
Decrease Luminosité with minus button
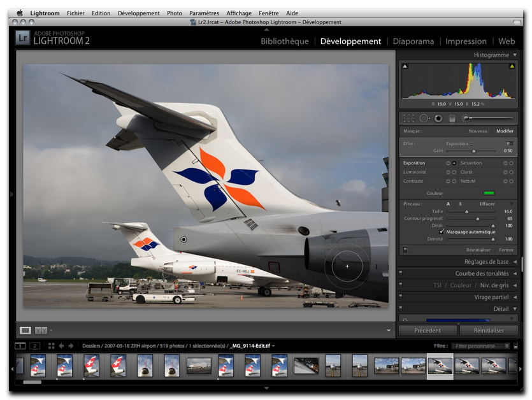point(448,173)
